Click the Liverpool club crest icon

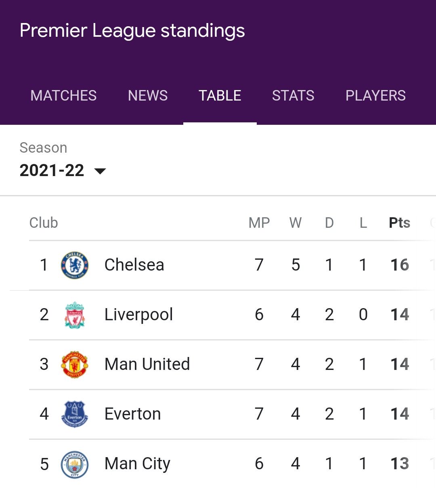[x=75, y=315]
